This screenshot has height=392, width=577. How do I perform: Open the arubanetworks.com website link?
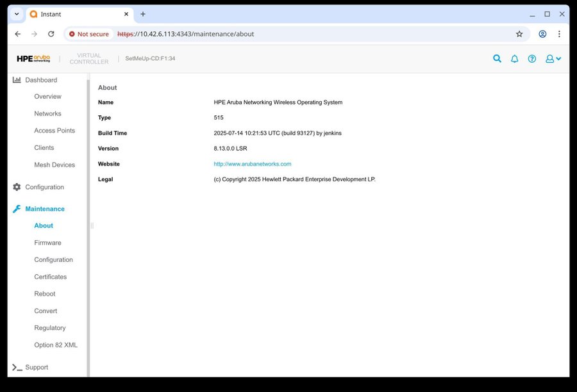pyautogui.click(x=252, y=164)
